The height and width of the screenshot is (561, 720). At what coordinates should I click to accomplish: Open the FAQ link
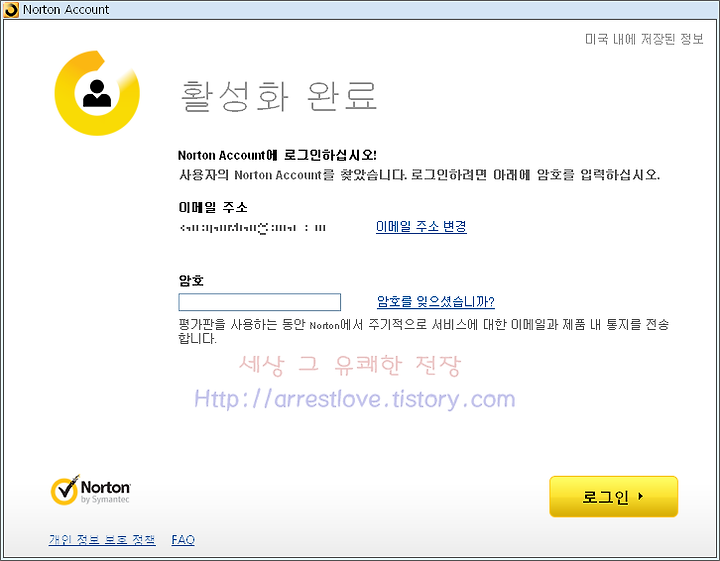183,539
